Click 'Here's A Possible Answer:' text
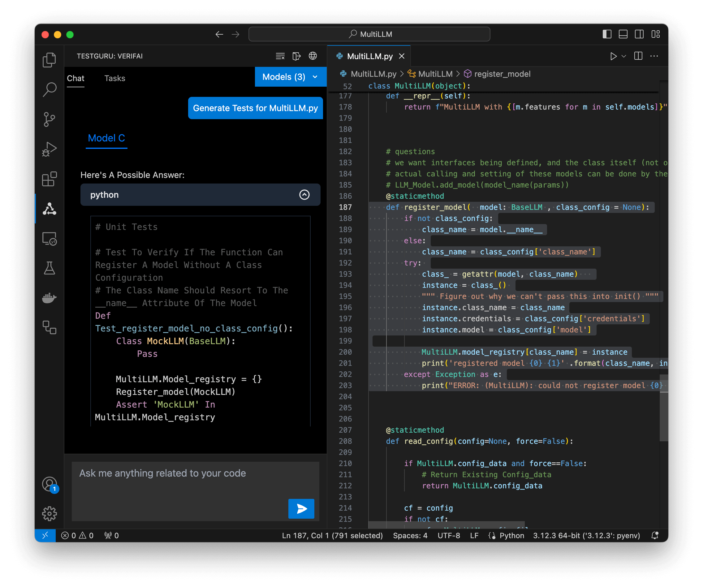 tap(132, 175)
